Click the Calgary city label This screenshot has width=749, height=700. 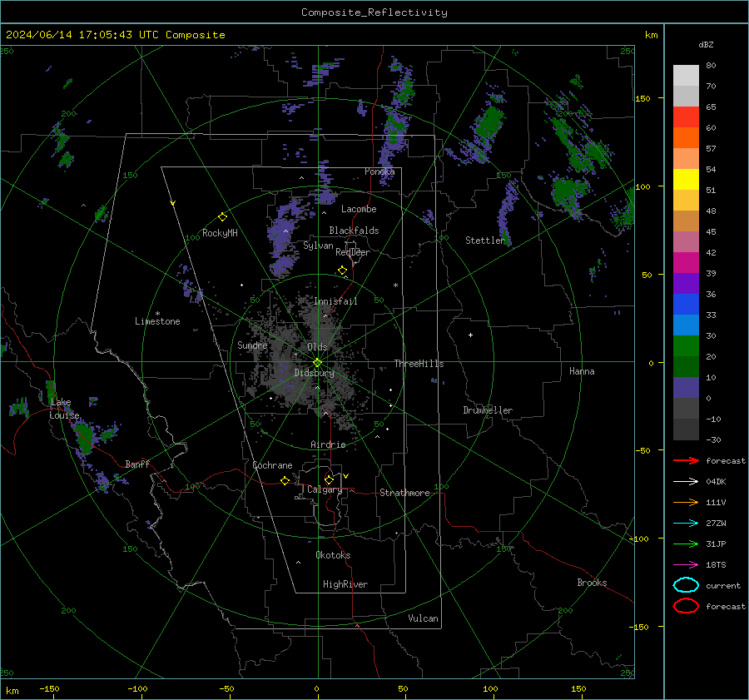point(325,489)
